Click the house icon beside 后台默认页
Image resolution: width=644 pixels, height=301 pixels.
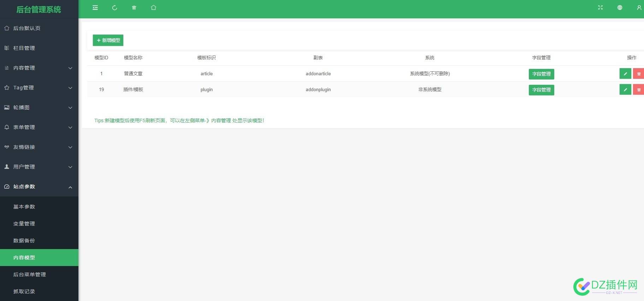(7, 28)
